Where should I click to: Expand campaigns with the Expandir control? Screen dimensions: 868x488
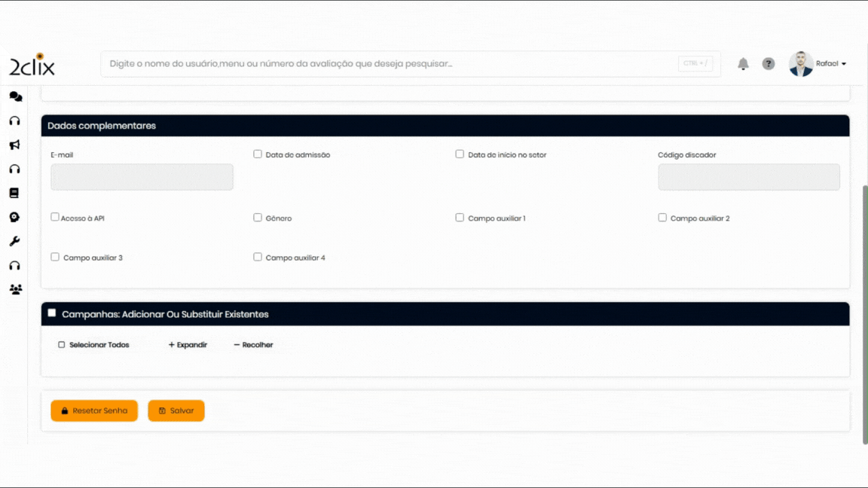click(188, 345)
